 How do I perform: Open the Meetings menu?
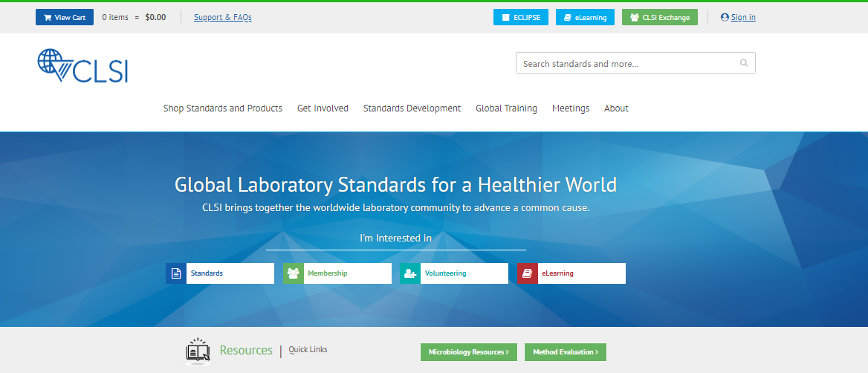[571, 108]
